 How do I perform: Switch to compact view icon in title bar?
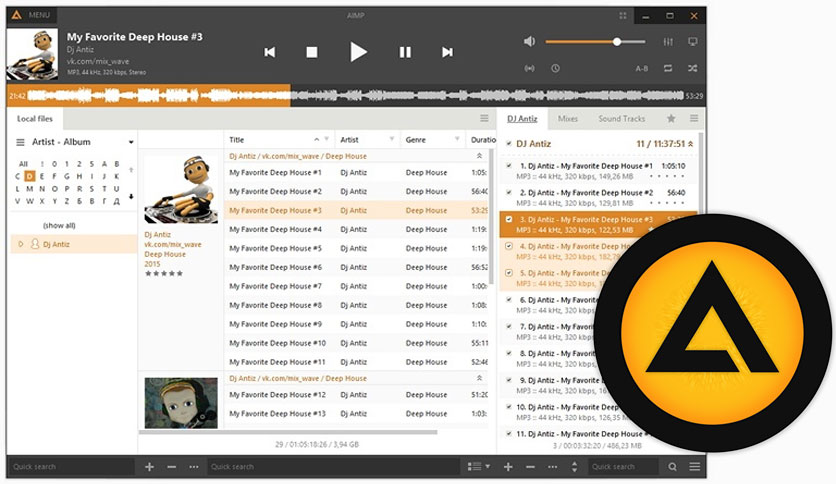623,15
